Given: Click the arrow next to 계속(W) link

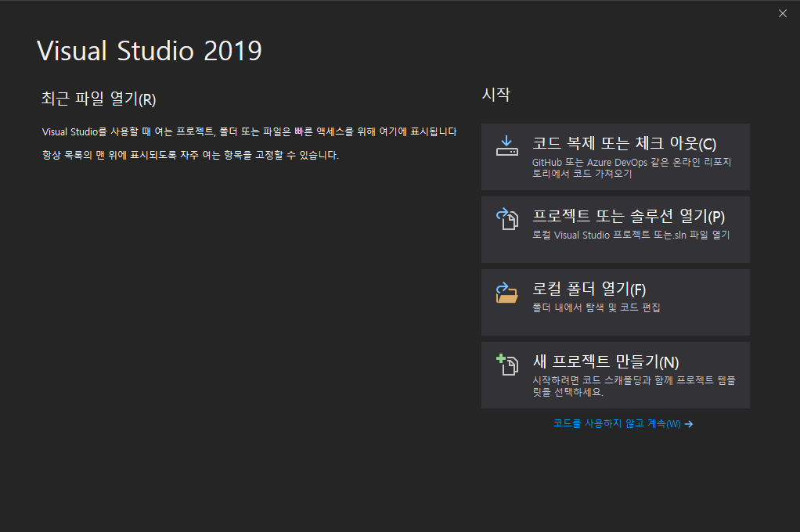Looking at the screenshot, I should click(689, 424).
